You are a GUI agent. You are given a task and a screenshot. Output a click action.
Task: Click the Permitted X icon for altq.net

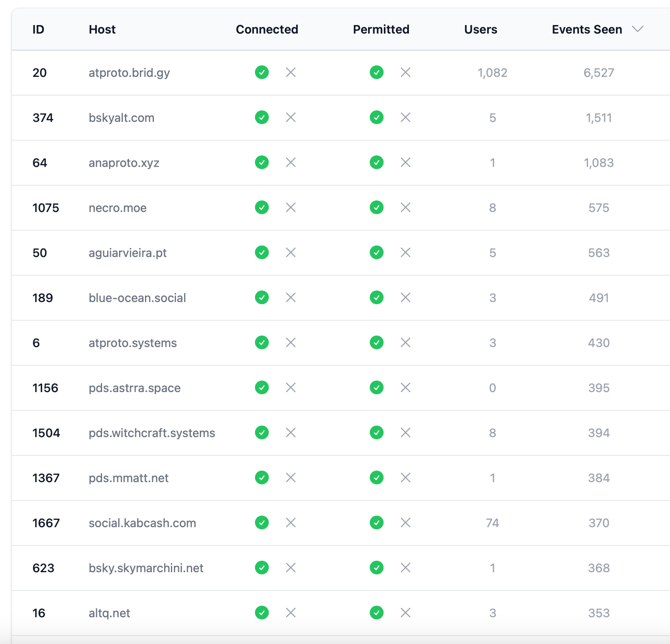click(406, 613)
